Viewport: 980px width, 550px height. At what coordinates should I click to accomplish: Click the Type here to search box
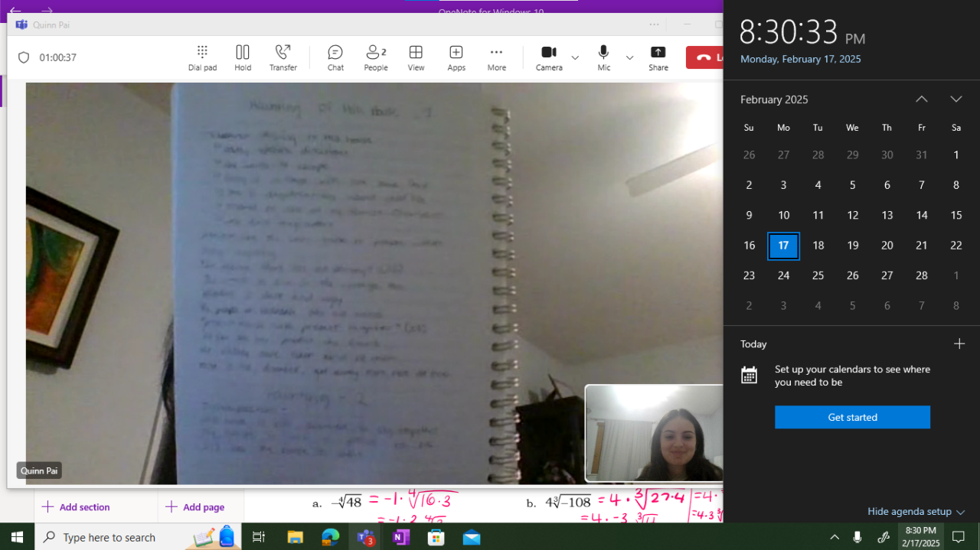coord(138,537)
